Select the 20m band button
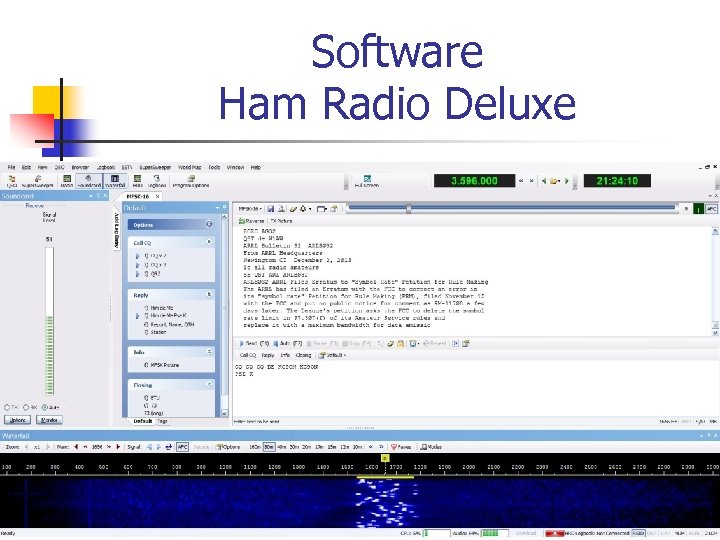Screen dimensions: 720x540 coord(306,447)
